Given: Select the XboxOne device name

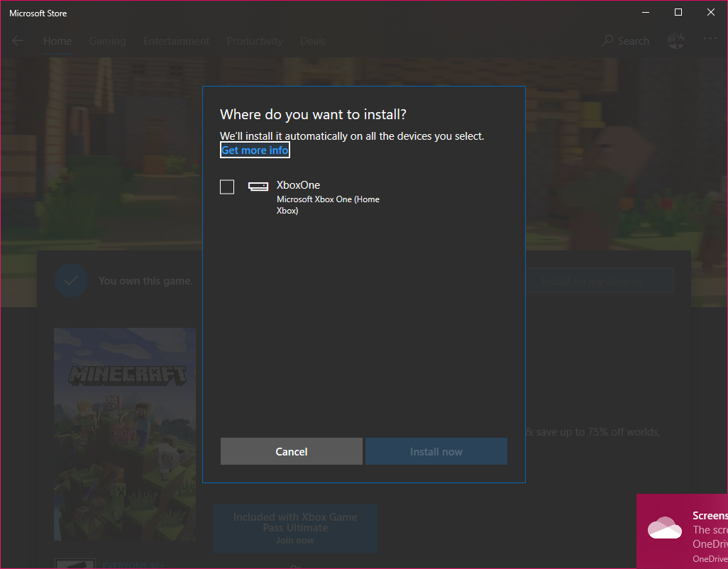Looking at the screenshot, I should [299, 184].
